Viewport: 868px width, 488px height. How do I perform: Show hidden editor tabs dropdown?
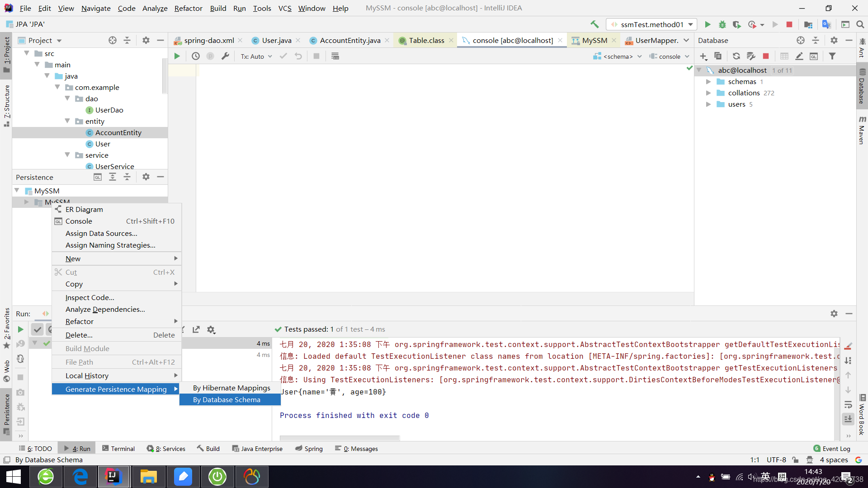click(686, 40)
